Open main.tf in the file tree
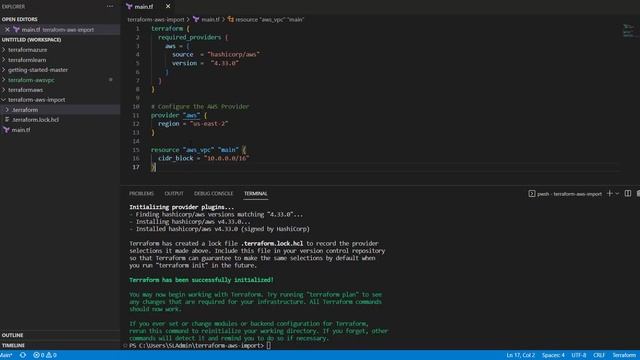The image size is (640, 360). point(21,130)
